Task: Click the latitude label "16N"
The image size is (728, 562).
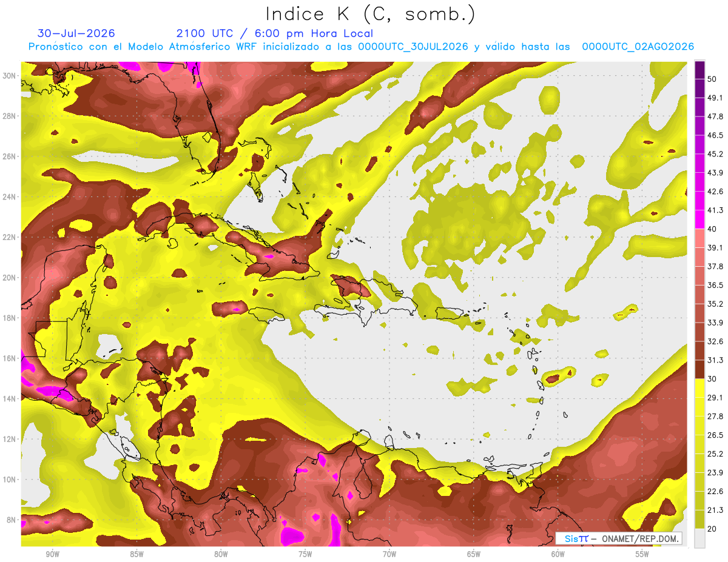Action: pyautogui.click(x=9, y=358)
